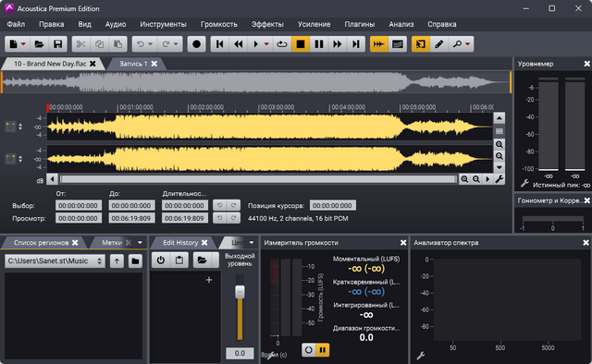Select the selection cursor tool
Screen dimensions: 592x364
421,44
